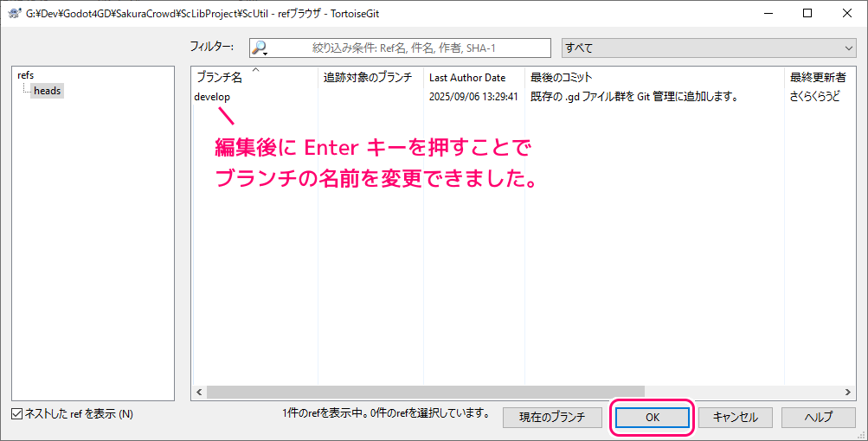Screen dimensions: 868x441
Task: Click the horizontal scrollbar left arrow
Action: coord(199,392)
